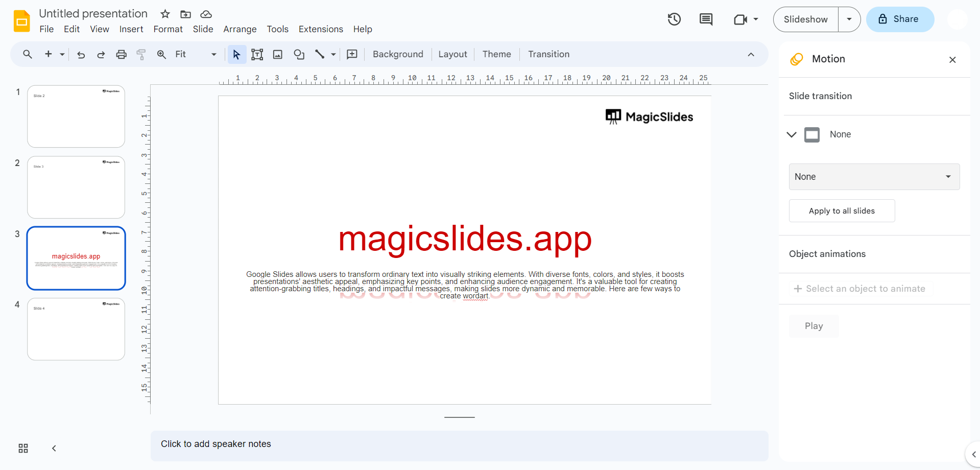Image resolution: width=980 pixels, height=470 pixels.
Task: Add a comment from toolbar
Action: [x=352, y=54]
